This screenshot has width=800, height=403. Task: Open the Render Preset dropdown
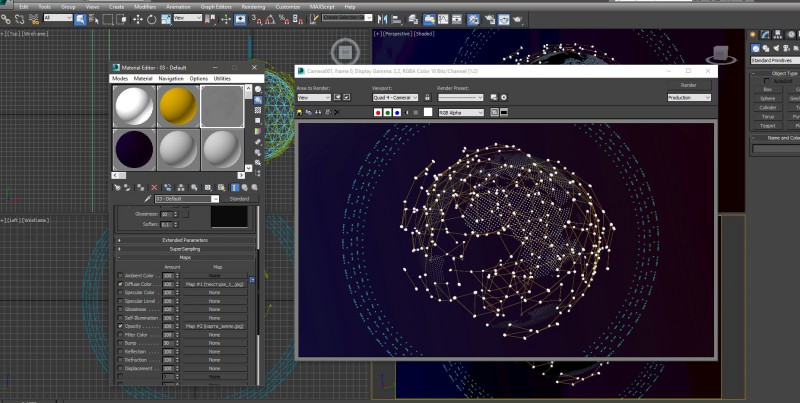click(x=461, y=97)
